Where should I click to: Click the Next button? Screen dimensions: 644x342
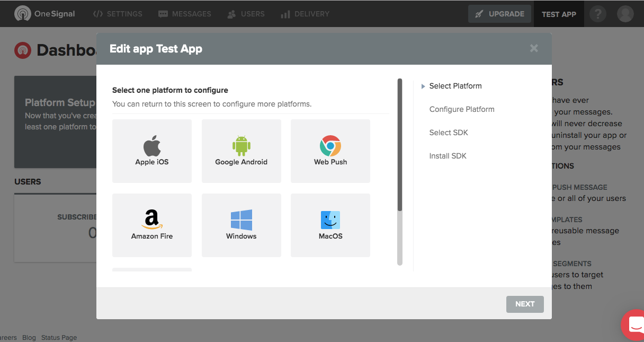point(525,304)
